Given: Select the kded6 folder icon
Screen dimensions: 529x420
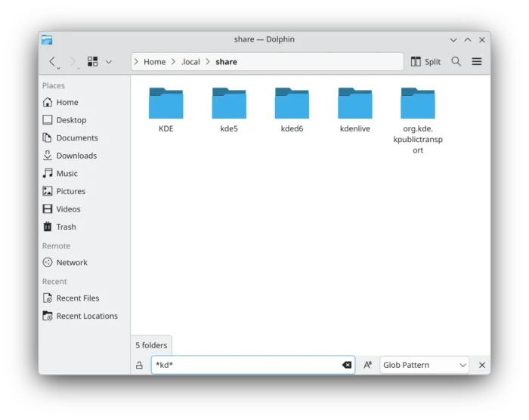Looking at the screenshot, I should point(292,103).
